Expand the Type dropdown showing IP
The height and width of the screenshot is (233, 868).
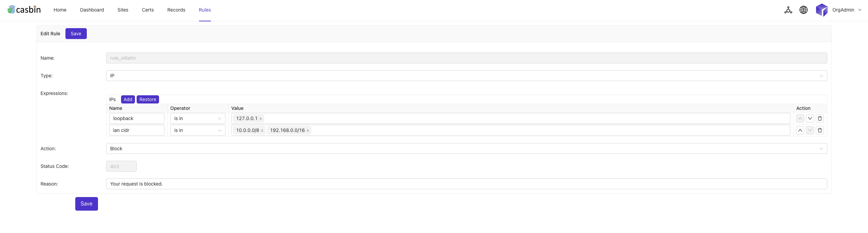pos(466,76)
